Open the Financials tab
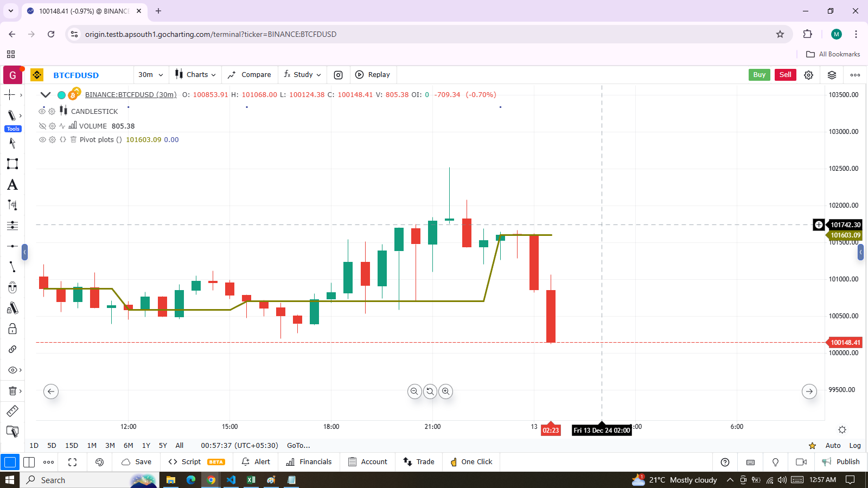This screenshot has height=488, width=868. pyautogui.click(x=309, y=462)
